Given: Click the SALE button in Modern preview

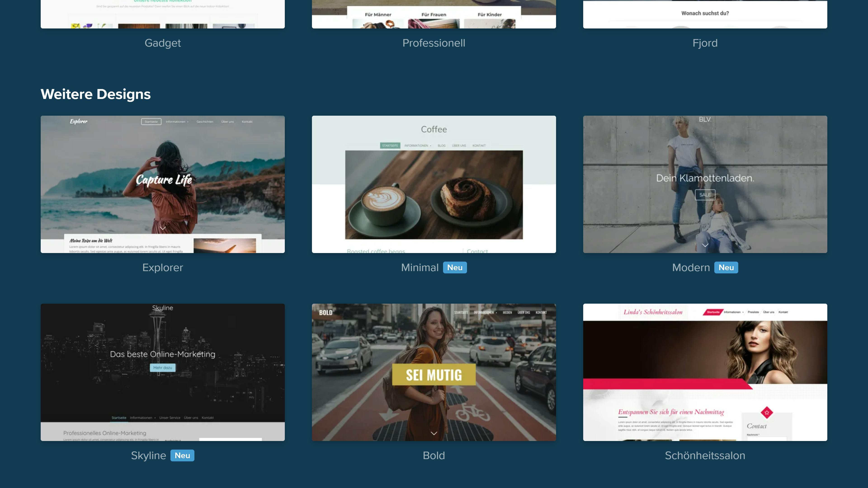Looking at the screenshot, I should coord(705,195).
